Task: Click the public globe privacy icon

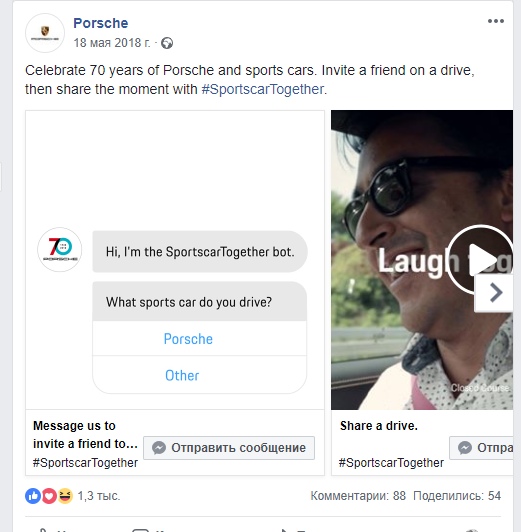Action: (167, 43)
